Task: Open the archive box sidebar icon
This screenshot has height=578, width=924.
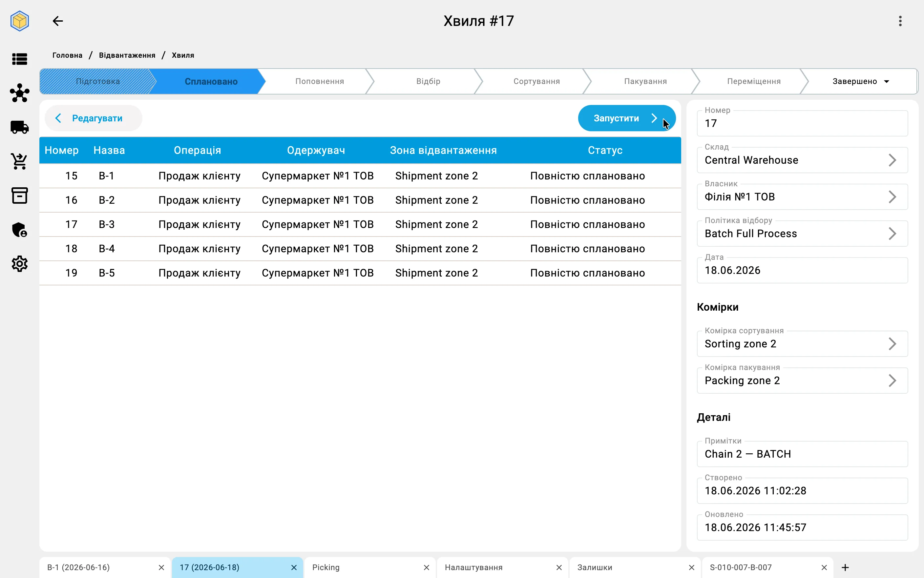Action: 19,195
